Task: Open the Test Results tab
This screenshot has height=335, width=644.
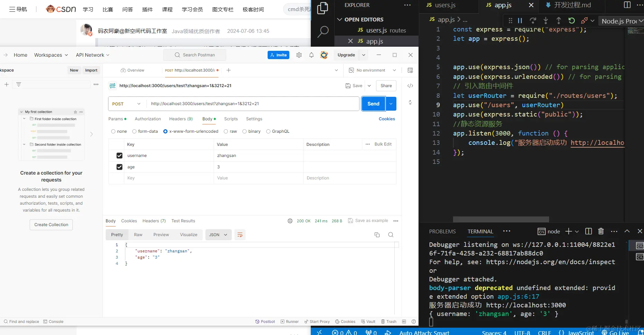Action: (183, 221)
